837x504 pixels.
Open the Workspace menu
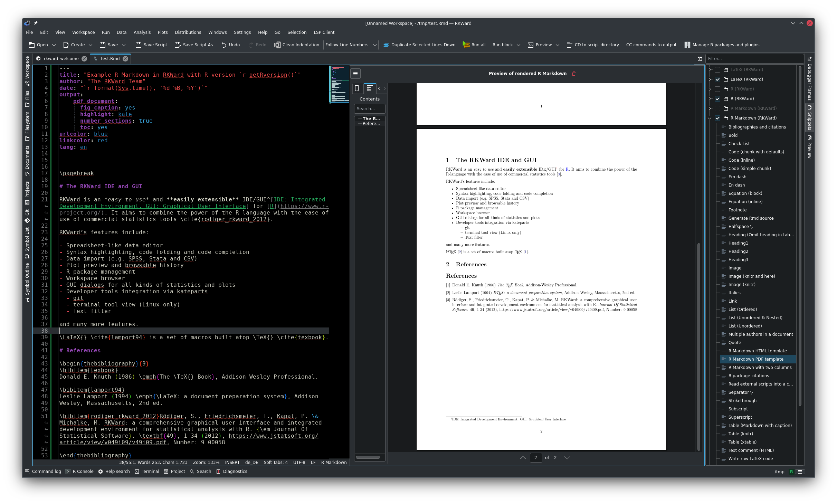point(83,32)
